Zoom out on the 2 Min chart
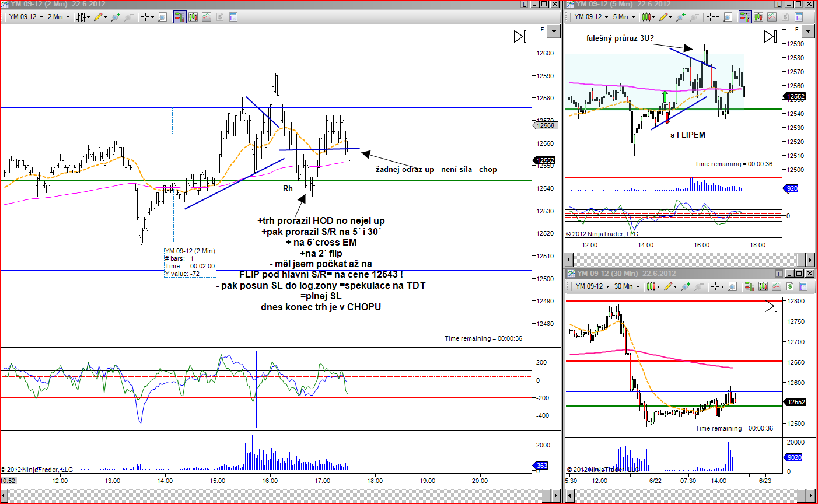 pos(129,17)
